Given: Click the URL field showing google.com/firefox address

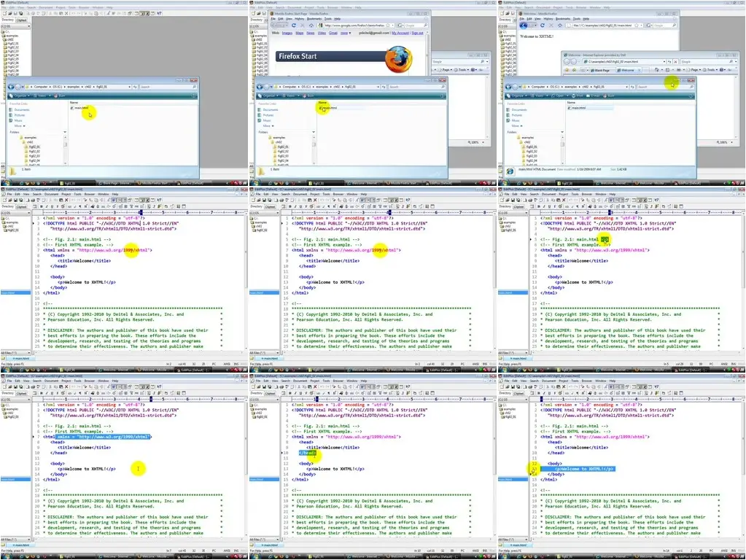Looking at the screenshot, I should coord(354,26).
